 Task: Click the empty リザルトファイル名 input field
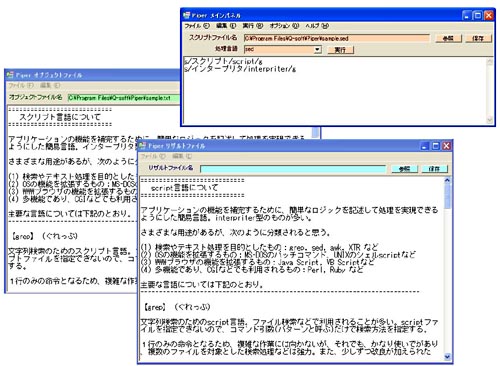tap(293, 169)
